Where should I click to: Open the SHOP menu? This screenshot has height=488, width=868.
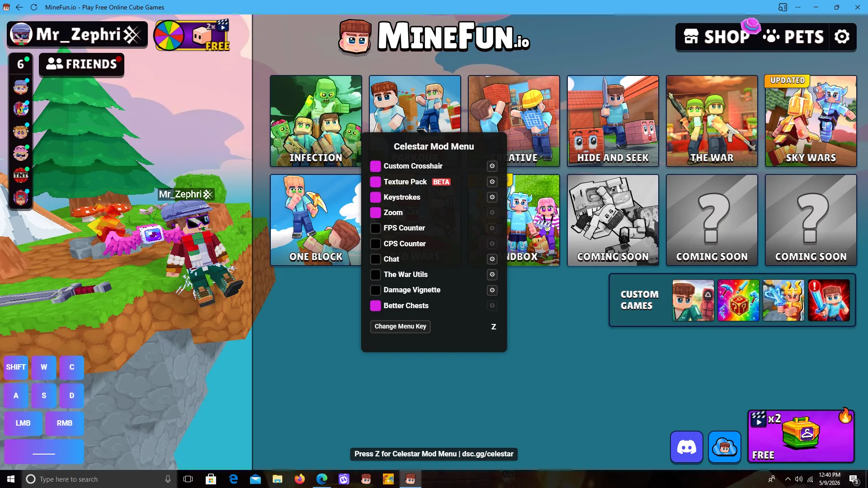coord(717,37)
